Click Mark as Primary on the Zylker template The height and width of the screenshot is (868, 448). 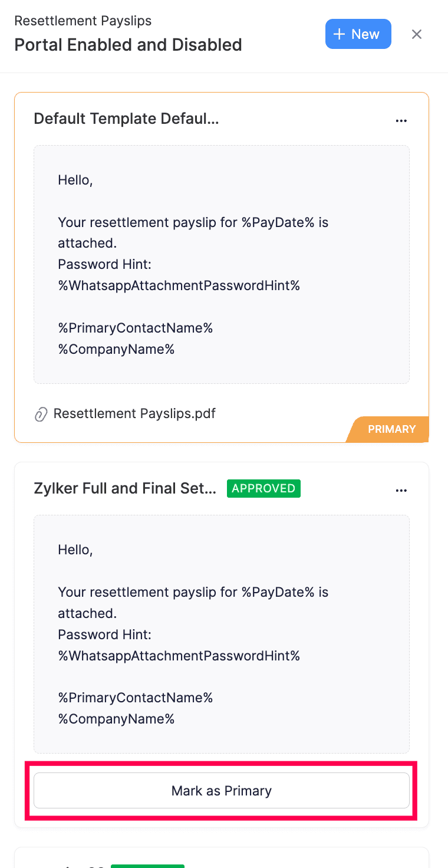(222, 790)
